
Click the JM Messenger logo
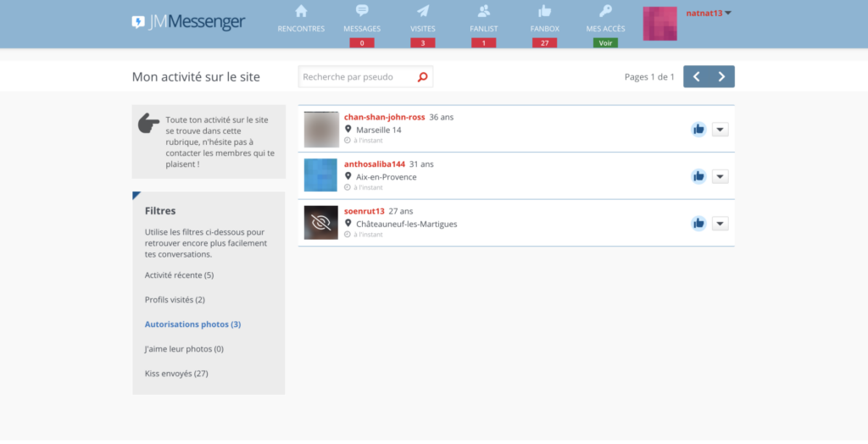(188, 22)
